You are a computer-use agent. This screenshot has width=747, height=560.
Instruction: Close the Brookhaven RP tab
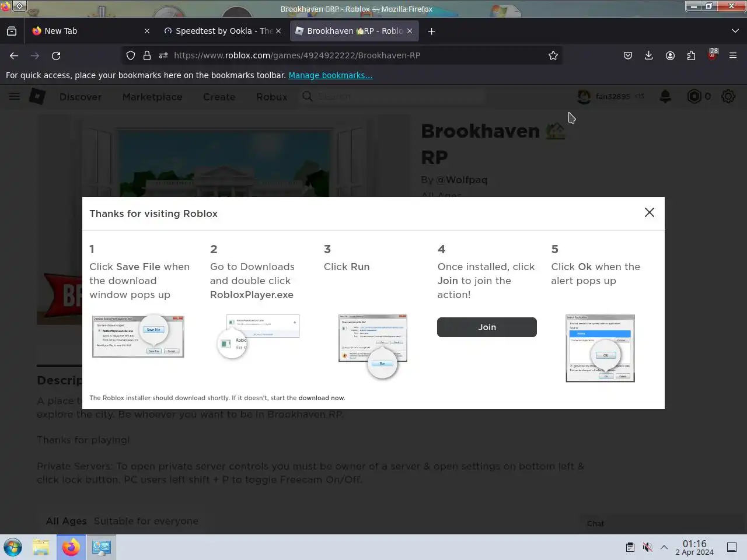[410, 31]
